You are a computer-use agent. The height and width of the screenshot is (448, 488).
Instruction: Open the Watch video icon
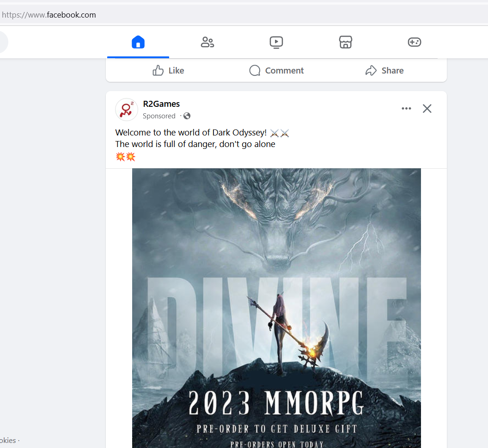pyautogui.click(x=276, y=42)
